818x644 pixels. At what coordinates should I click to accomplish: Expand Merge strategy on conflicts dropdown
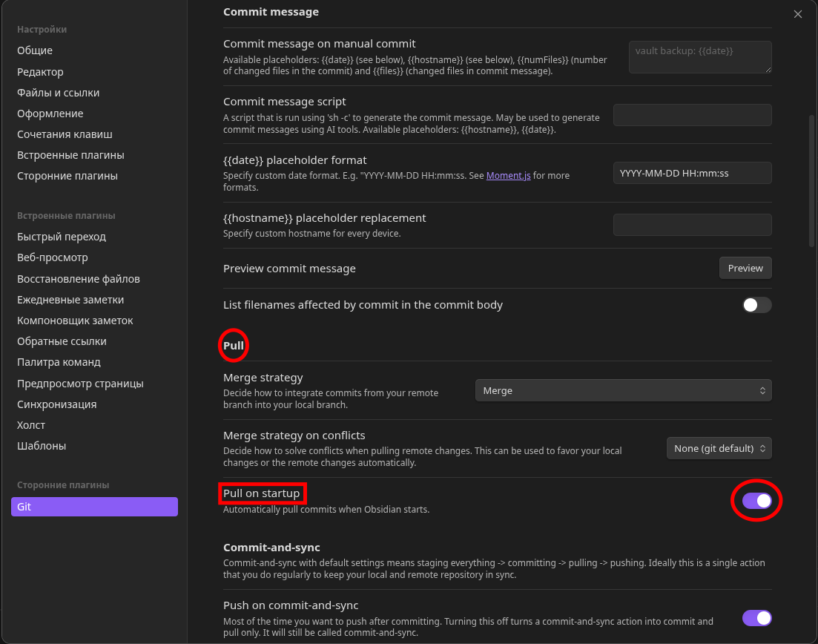(x=719, y=448)
